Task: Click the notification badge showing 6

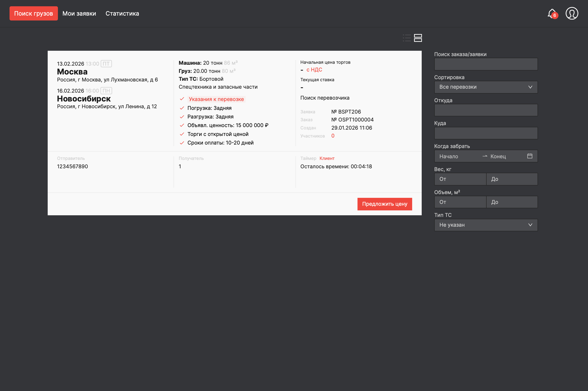Action: 555,15
